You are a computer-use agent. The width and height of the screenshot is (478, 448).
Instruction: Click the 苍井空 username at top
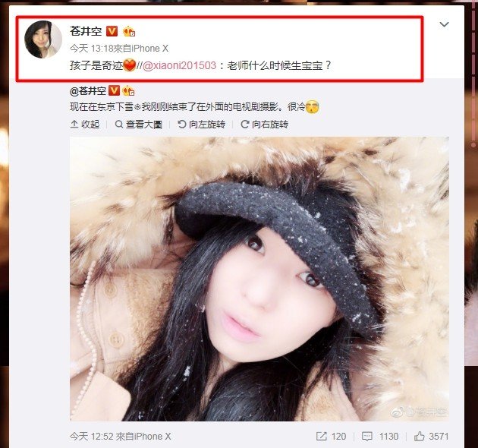pos(86,31)
